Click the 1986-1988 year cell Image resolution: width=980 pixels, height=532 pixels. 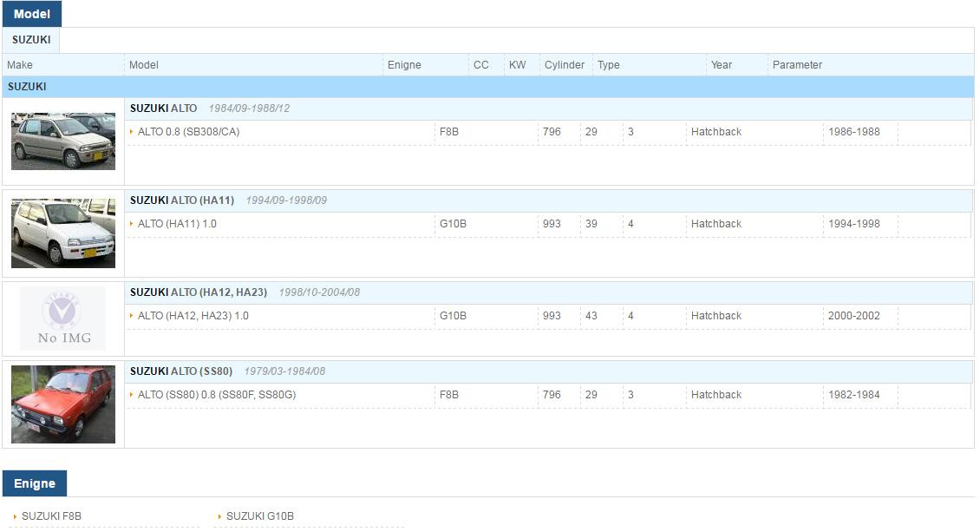tap(853, 132)
